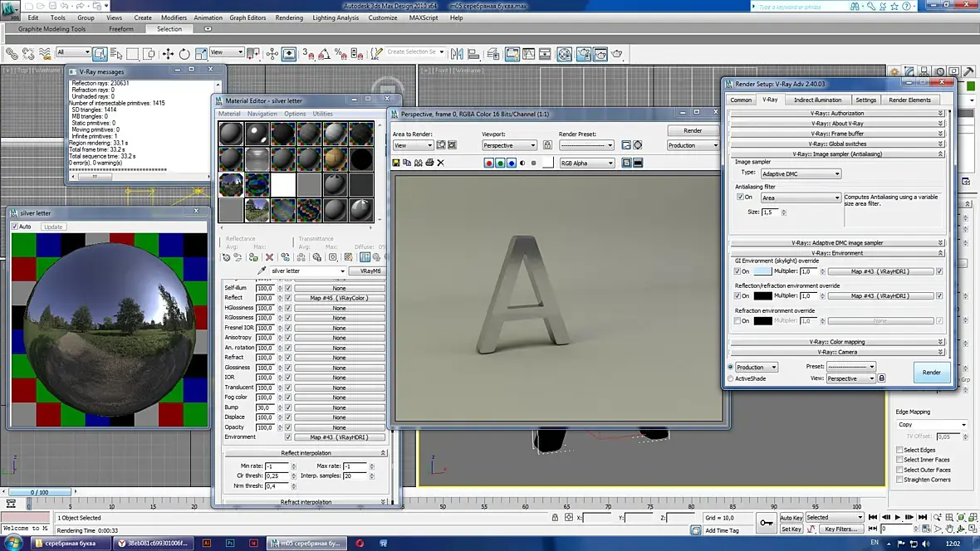
Task: Save the rendered image with disk icon
Action: 397,163
